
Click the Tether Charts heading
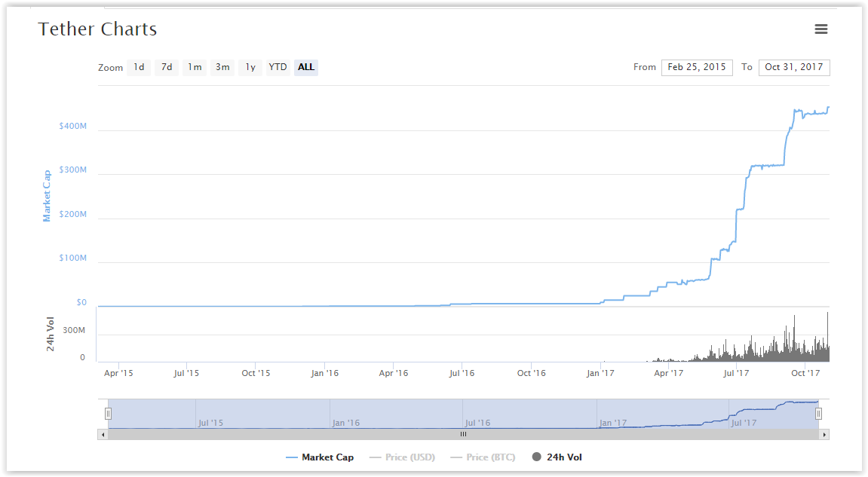coord(97,29)
